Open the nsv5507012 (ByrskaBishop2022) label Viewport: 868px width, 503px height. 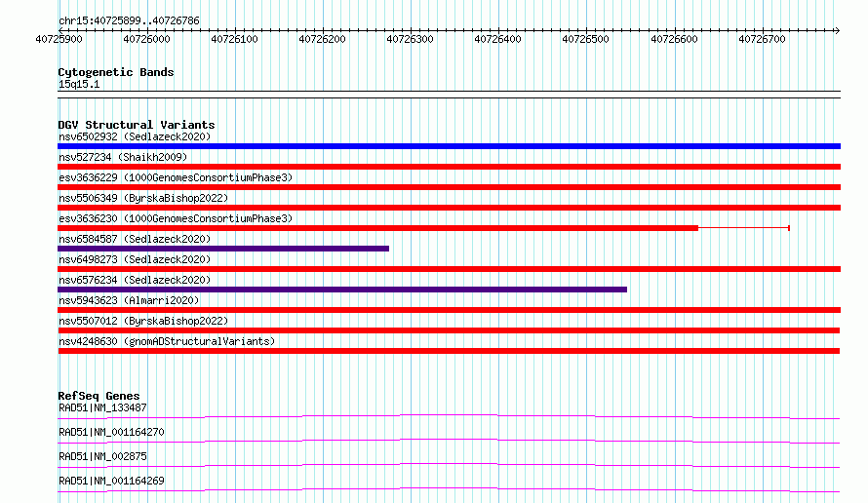coord(143,321)
